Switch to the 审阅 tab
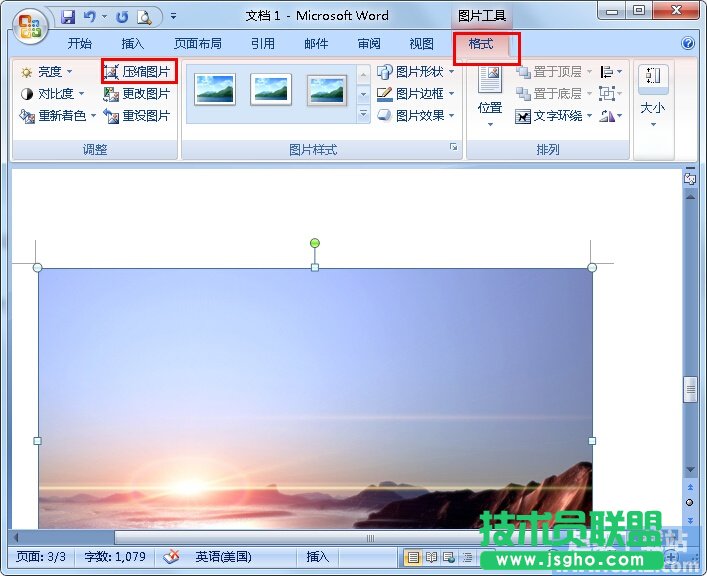The width and height of the screenshot is (707, 576). 369,43
